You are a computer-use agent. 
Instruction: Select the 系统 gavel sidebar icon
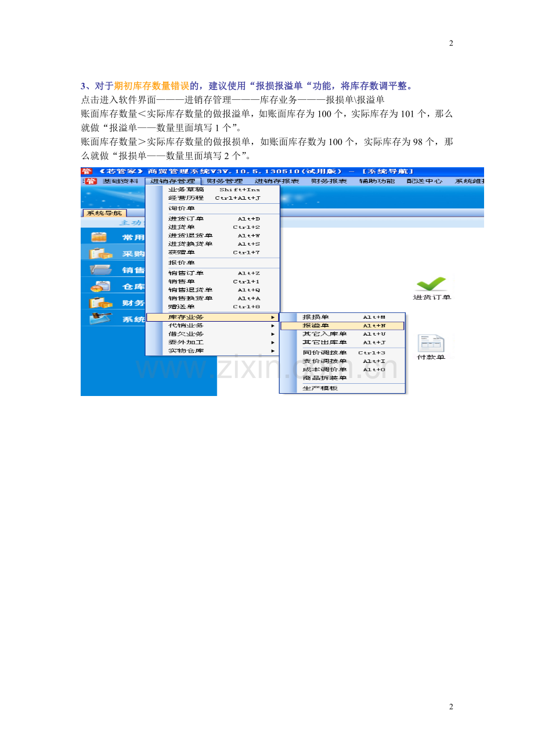(100, 319)
